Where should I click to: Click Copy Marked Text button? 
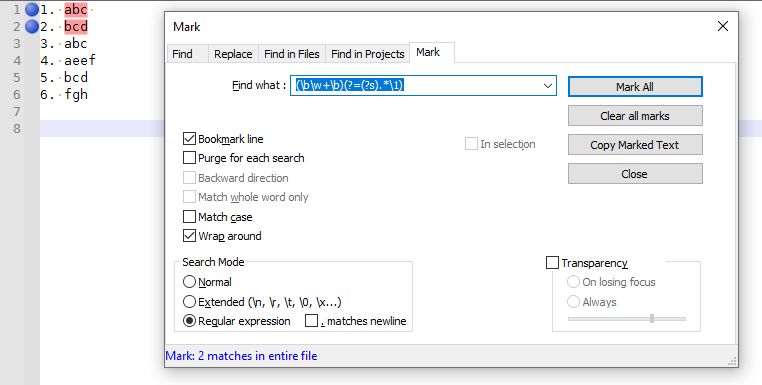(x=635, y=145)
